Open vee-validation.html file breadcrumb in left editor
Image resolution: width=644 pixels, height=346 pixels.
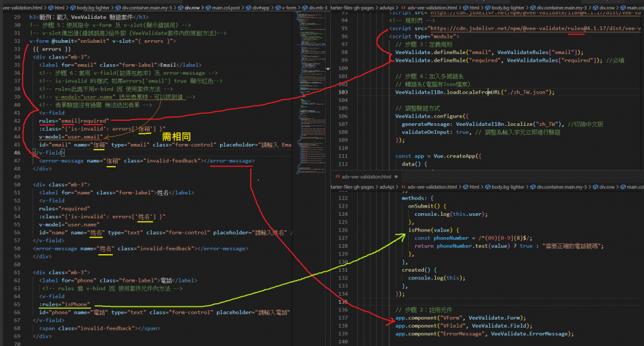21,8
